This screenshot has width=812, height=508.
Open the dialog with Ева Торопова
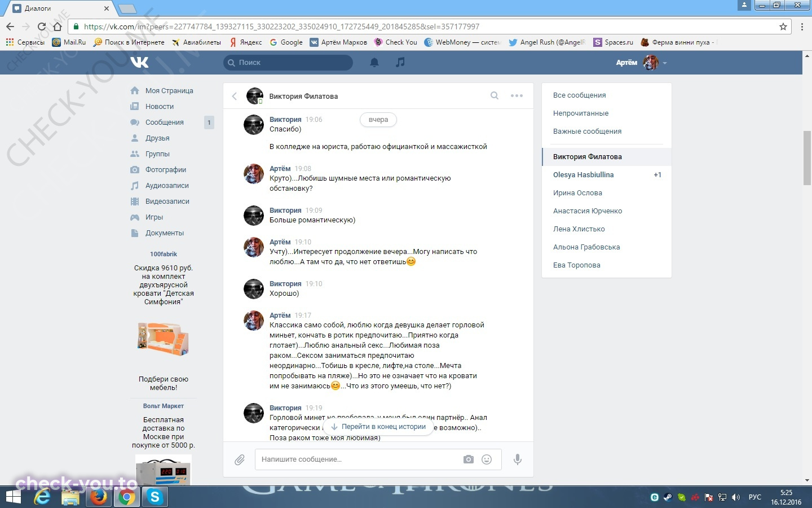(x=607, y=265)
